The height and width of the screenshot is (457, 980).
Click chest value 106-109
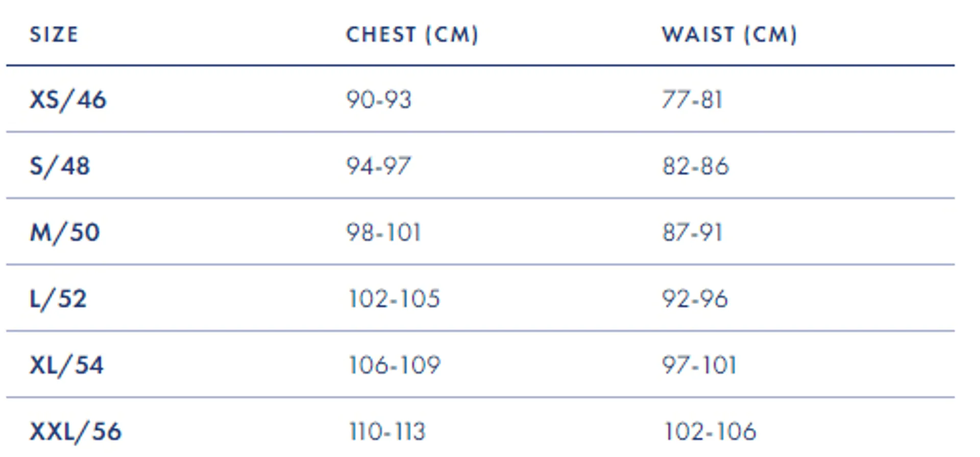(395, 365)
